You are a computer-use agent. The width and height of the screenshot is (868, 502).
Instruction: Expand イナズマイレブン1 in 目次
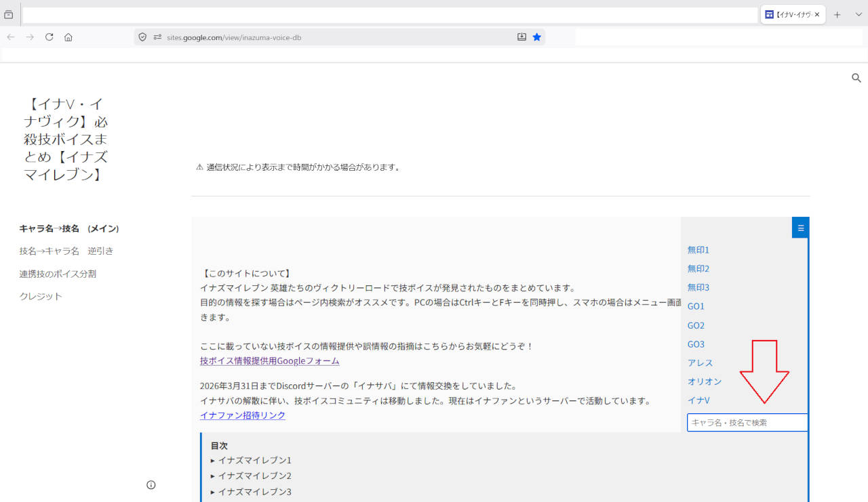tap(251, 460)
